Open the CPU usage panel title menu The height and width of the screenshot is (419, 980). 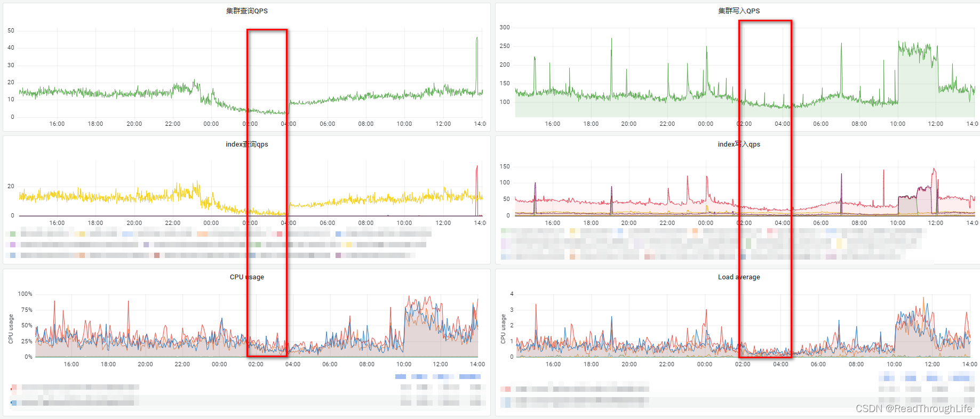point(246,277)
